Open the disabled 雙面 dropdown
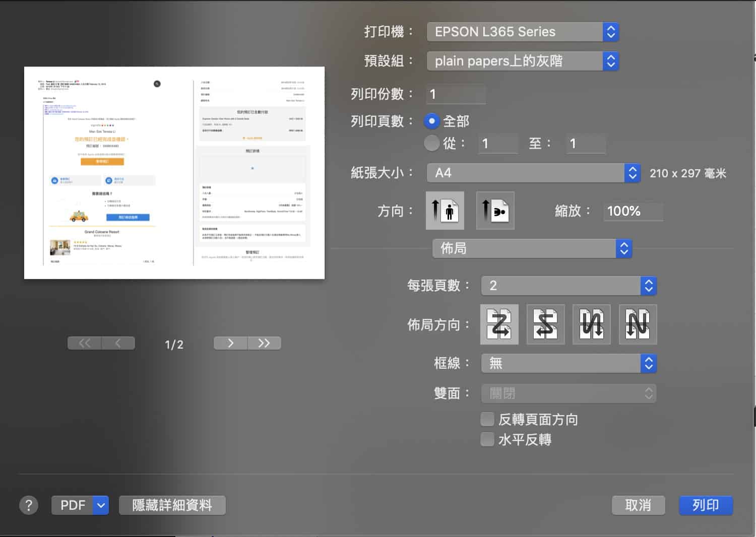The image size is (756, 537). (x=569, y=393)
